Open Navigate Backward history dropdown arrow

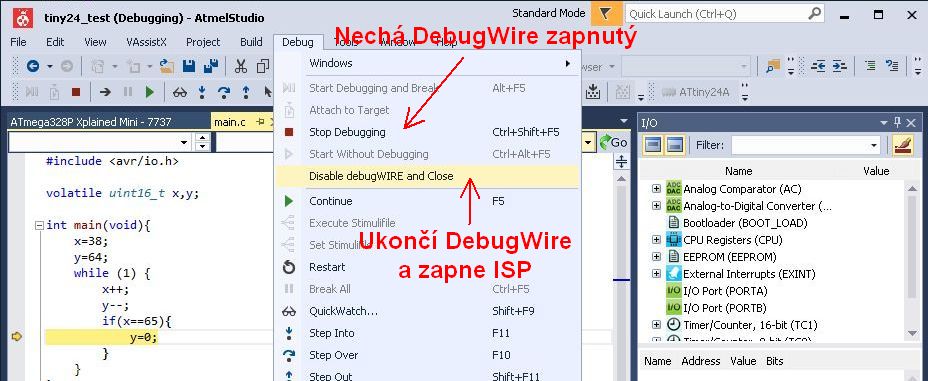(50, 66)
